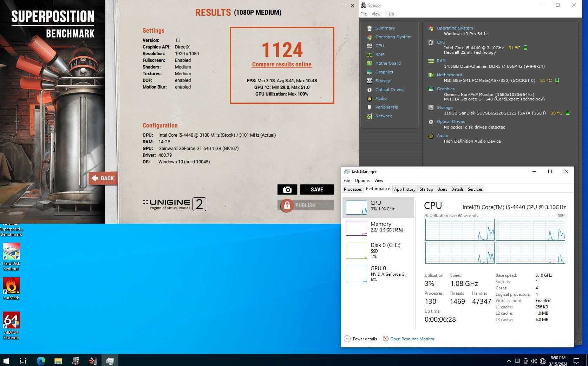This screenshot has width=588, height=366.
Task: Click locked PUBLISH button
Action: click(x=306, y=205)
